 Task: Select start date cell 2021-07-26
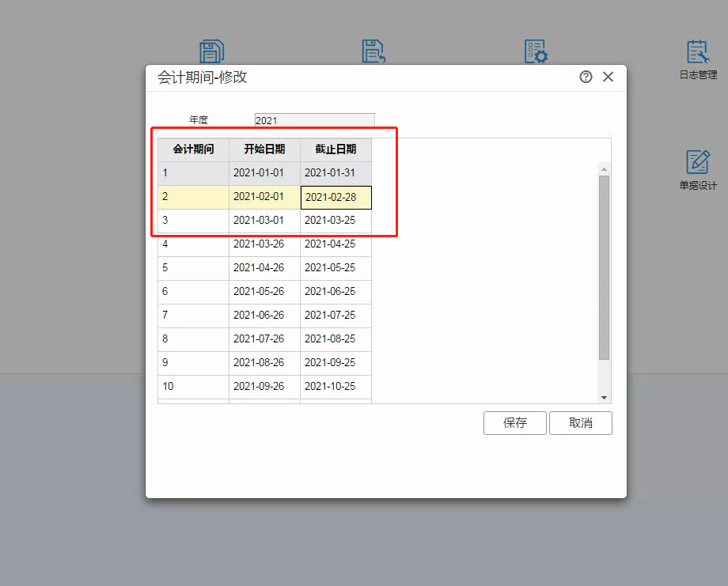(264, 339)
